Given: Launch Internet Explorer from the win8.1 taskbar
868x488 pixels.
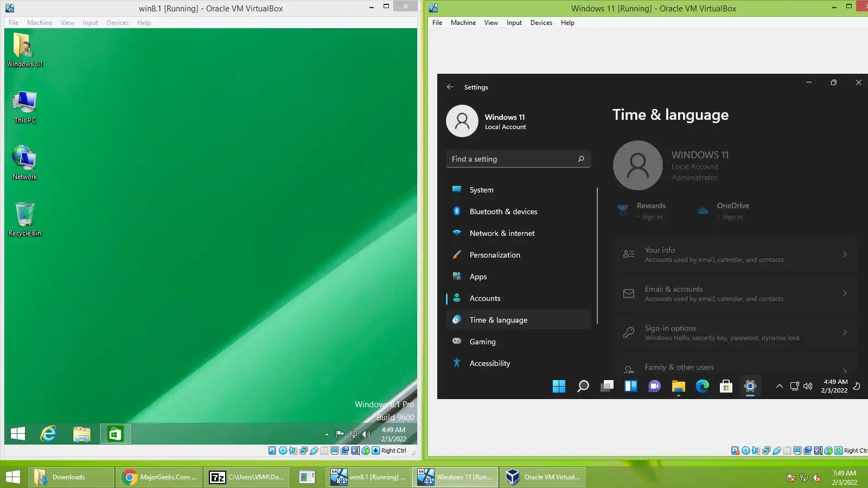Looking at the screenshot, I should point(49,434).
